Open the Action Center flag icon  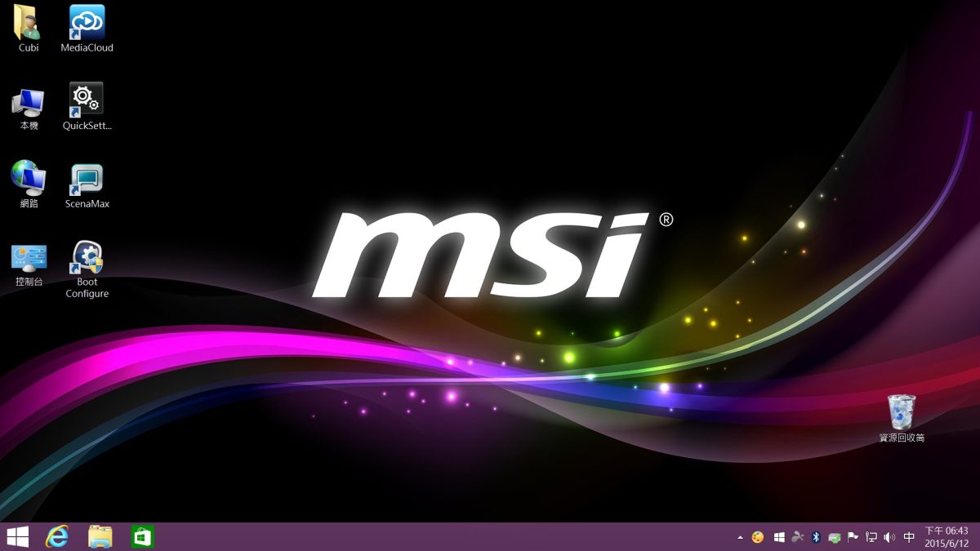coord(853,537)
